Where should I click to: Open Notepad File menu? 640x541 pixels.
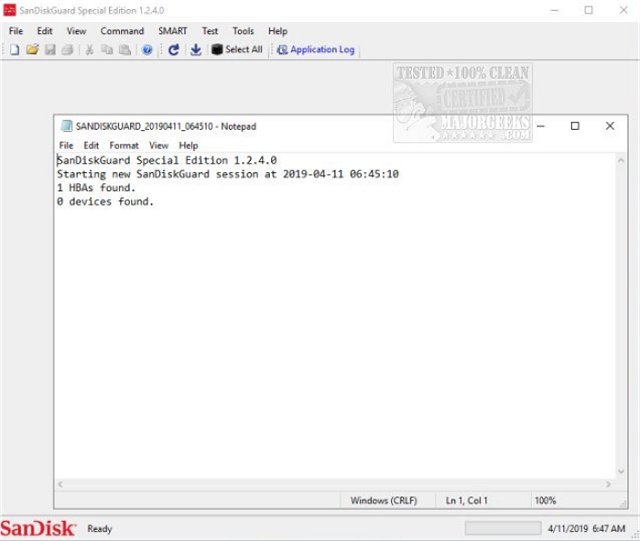[x=66, y=145]
